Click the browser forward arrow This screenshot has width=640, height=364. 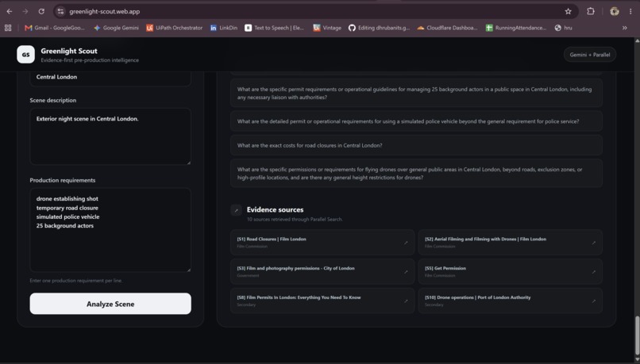click(x=25, y=11)
